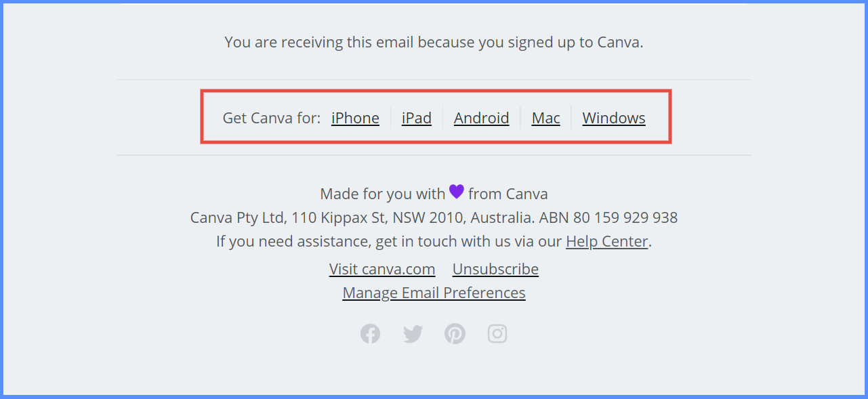This screenshot has width=868, height=399.
Task: Open the Instagram icon
Action: click(x=497, y=333)
